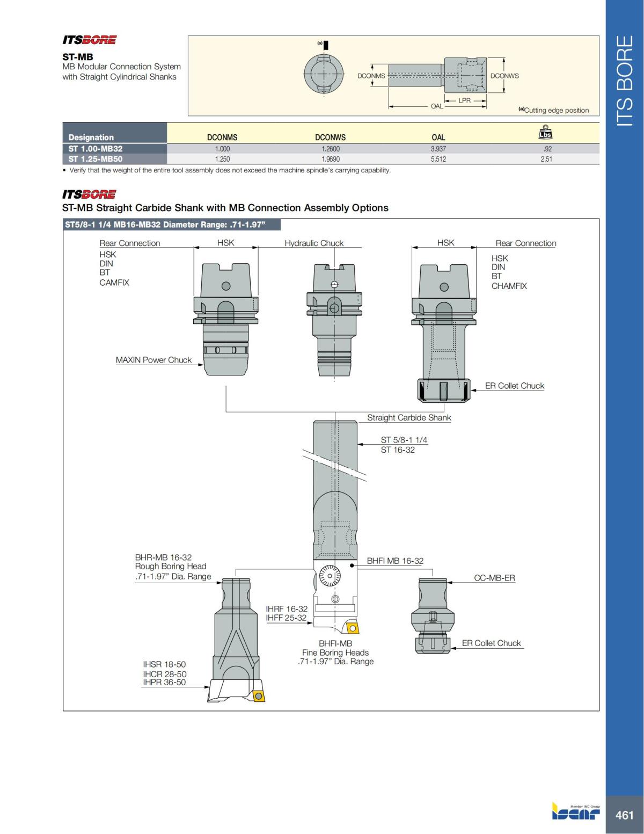644x834 pixels.
Task: Click the MAXIN Power Chuck label
Action: (x=153, y=360)
